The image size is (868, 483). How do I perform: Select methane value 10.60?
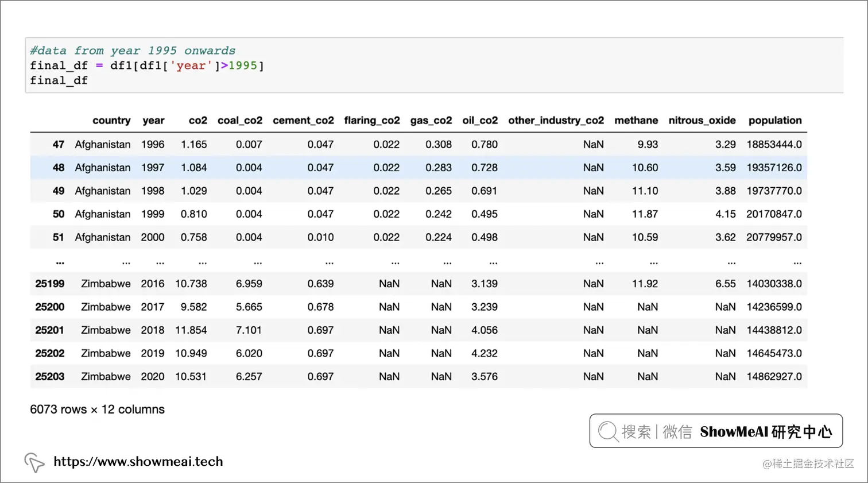(645, 168)
